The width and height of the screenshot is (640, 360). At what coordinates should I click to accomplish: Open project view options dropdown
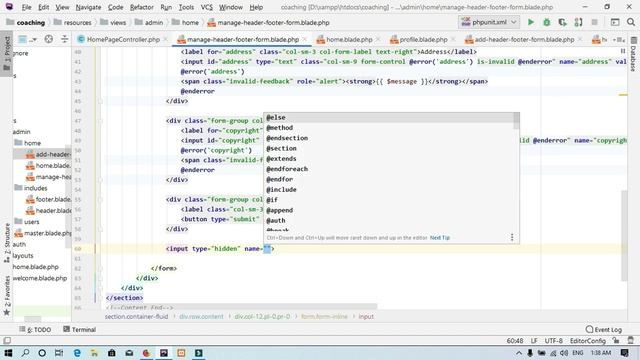pyautogui.click(x=27, y=39)
